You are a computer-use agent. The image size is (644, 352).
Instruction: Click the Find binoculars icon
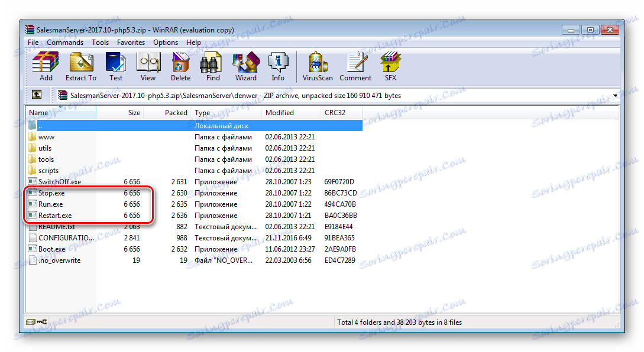[x=213, y=66]
